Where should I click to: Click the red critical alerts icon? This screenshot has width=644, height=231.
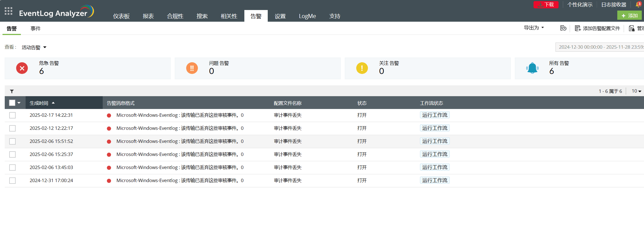pyautogui.click(x=22, y=68)
